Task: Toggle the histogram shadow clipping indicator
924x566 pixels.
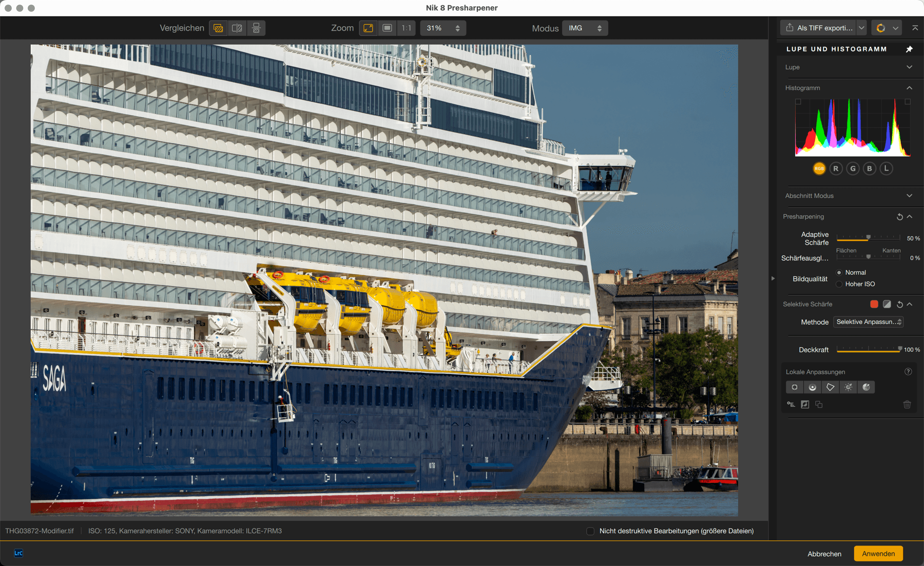Action: pos(798,102)
